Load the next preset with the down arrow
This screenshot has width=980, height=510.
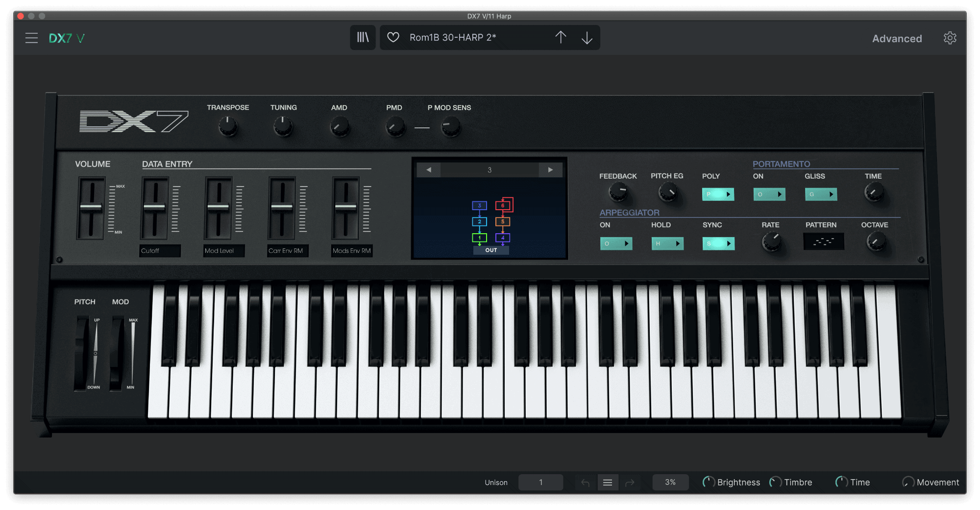pyautogui.click(x=587, y=37)
